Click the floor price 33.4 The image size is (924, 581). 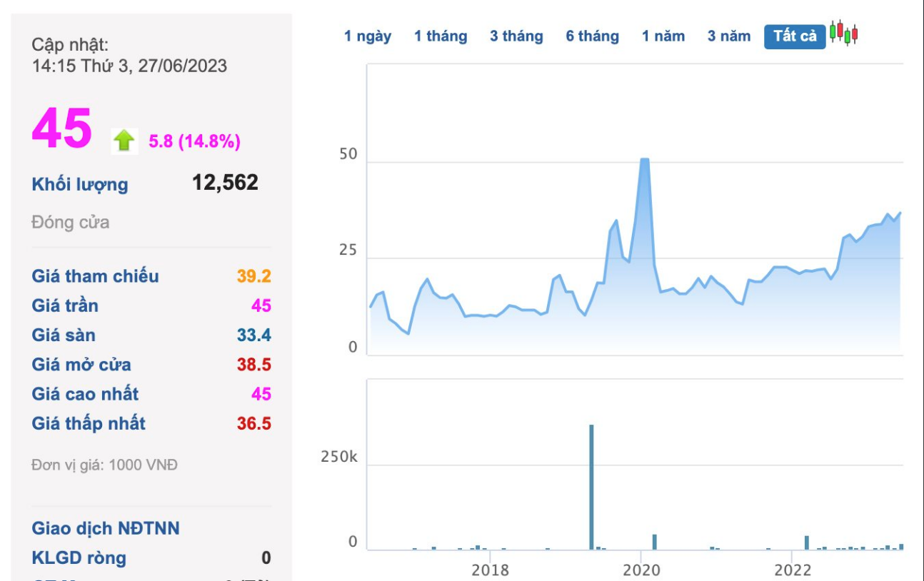pos(254,335)
